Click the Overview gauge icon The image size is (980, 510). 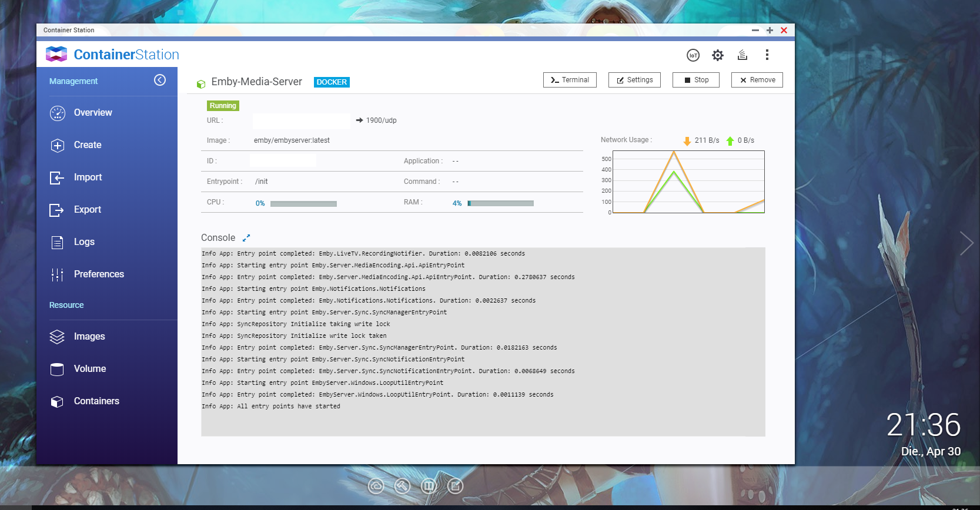[x=58, y=113]
